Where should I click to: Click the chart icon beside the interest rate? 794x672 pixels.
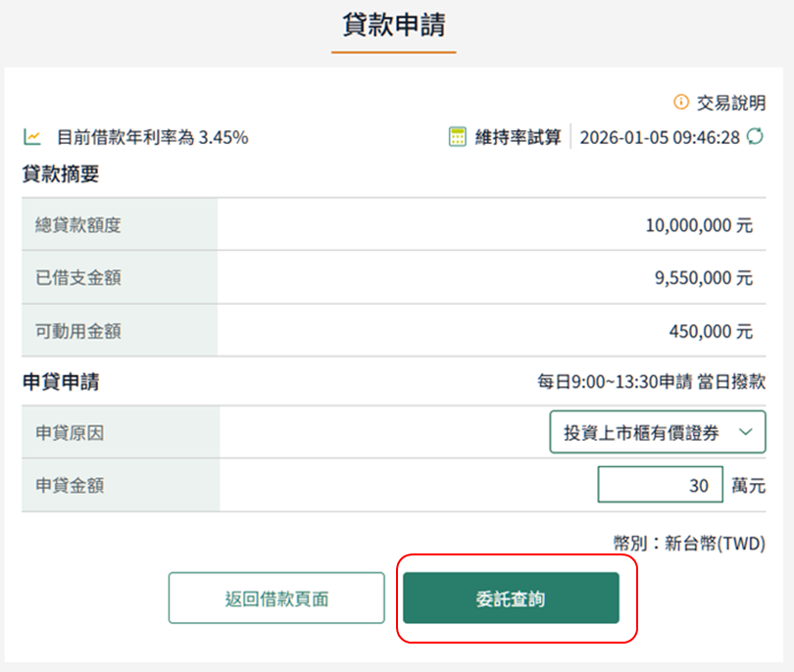pos(32,137)
